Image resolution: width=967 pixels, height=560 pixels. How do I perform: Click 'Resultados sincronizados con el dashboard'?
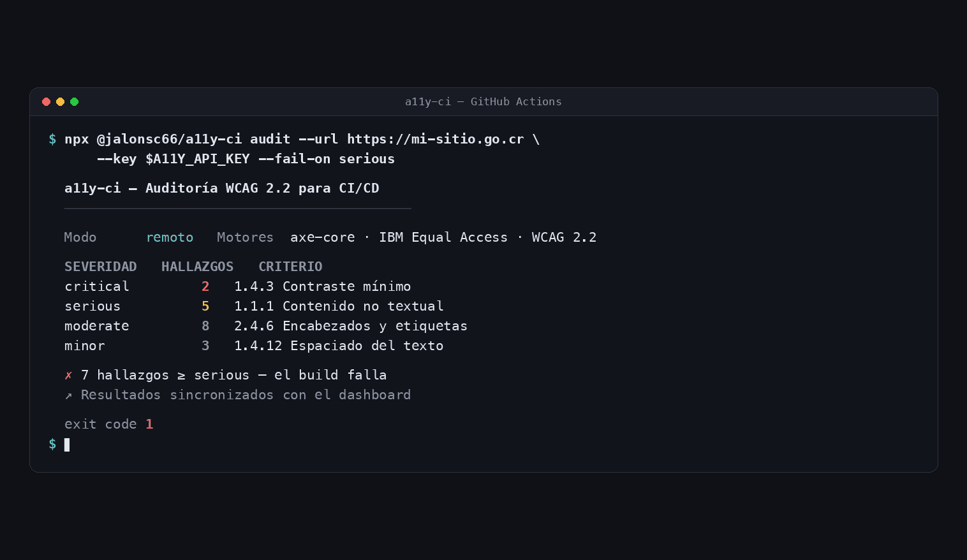(246, 395)
